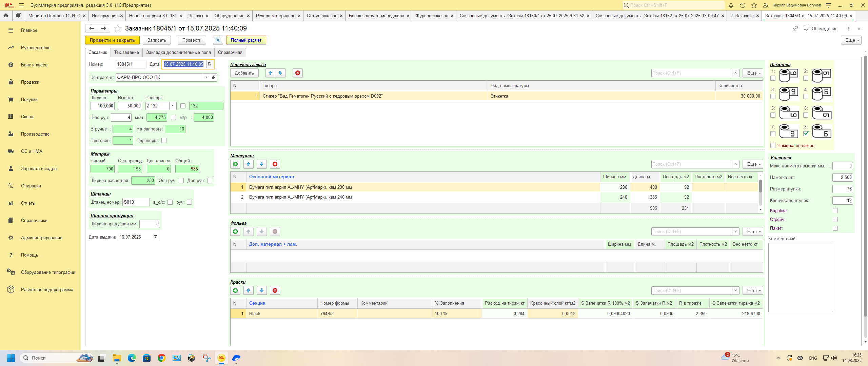Image resolution: width=868 pixels, height=366 pixels.
Task: Click Провести и закрыть button
Action: 112,40
